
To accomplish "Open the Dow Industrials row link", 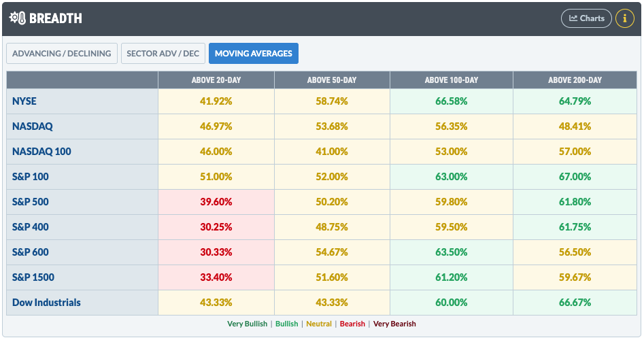I will tap(46, 303).
